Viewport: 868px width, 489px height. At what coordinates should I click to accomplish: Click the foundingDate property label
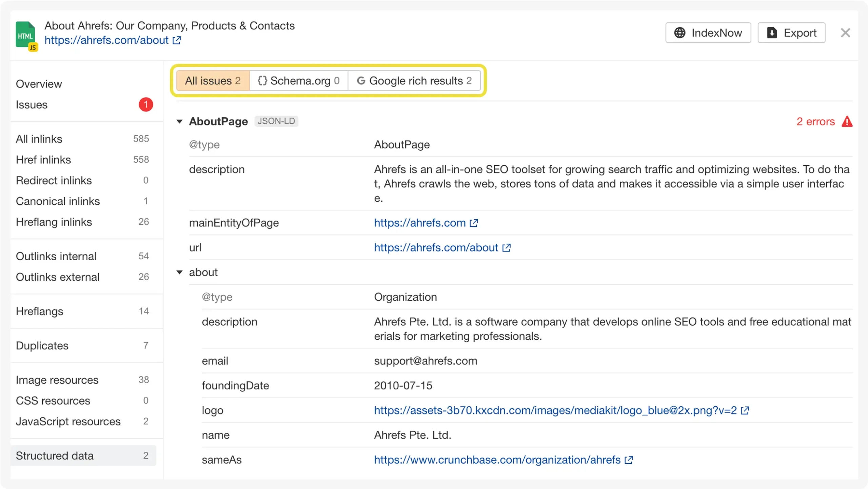235,386
